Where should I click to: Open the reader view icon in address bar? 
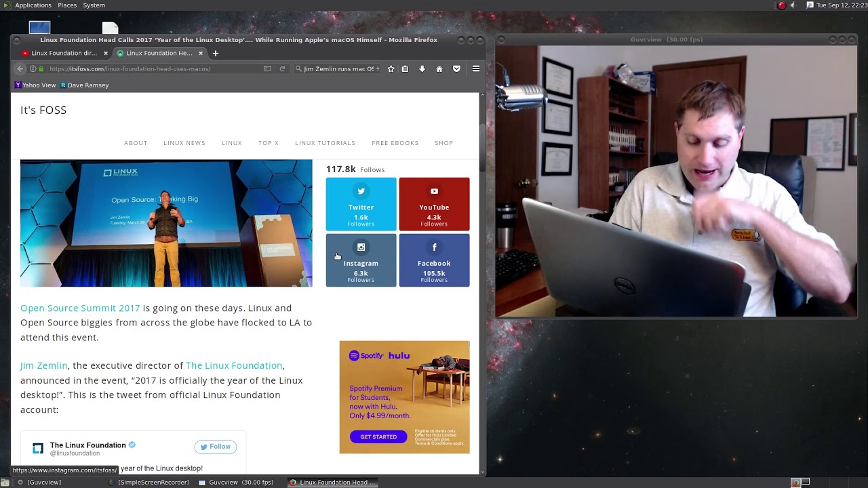click(267, 68)
